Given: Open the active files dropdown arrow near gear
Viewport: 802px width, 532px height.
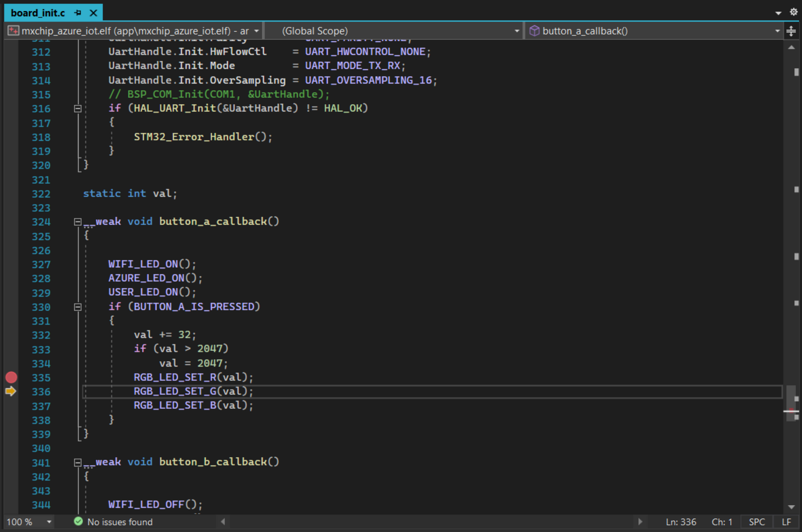Looking at the screenshot, I should (778, 13).
